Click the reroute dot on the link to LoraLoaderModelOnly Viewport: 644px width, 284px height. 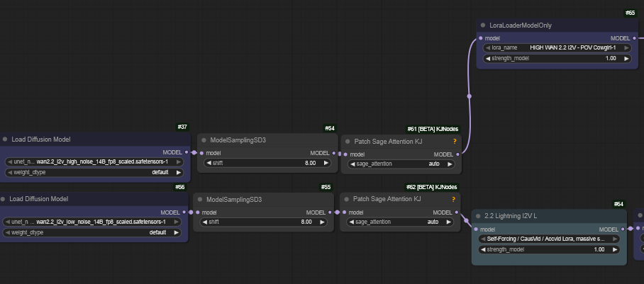[468, 95]
